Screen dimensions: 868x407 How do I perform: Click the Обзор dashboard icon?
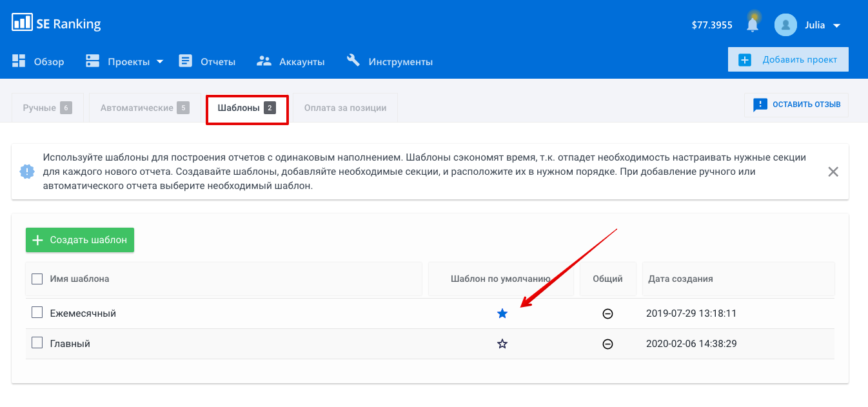tap(19, 61)
